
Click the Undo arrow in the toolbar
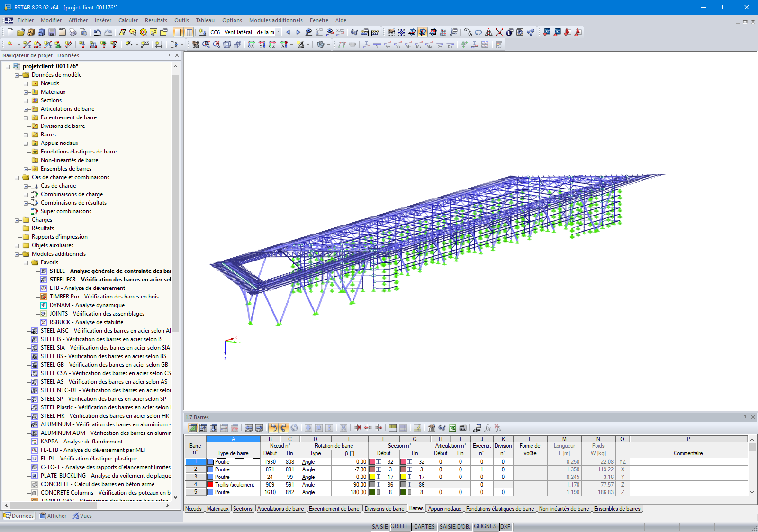click(x=97, y=32)
